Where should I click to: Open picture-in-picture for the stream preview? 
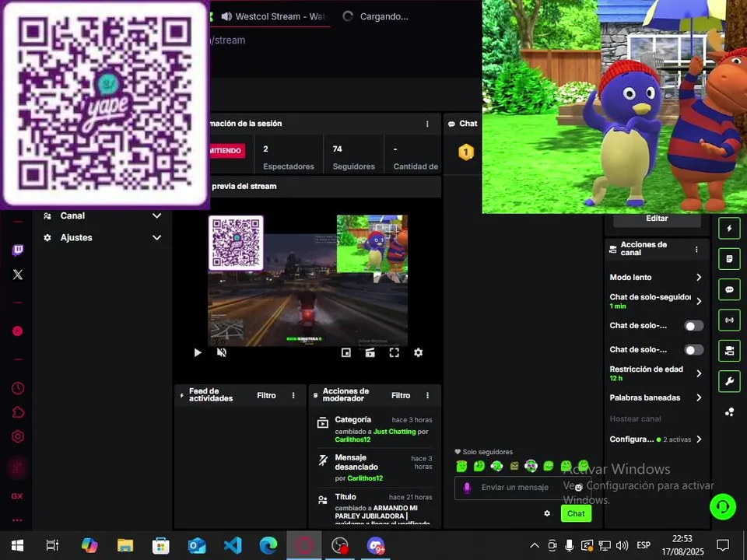tap(346, 352)
